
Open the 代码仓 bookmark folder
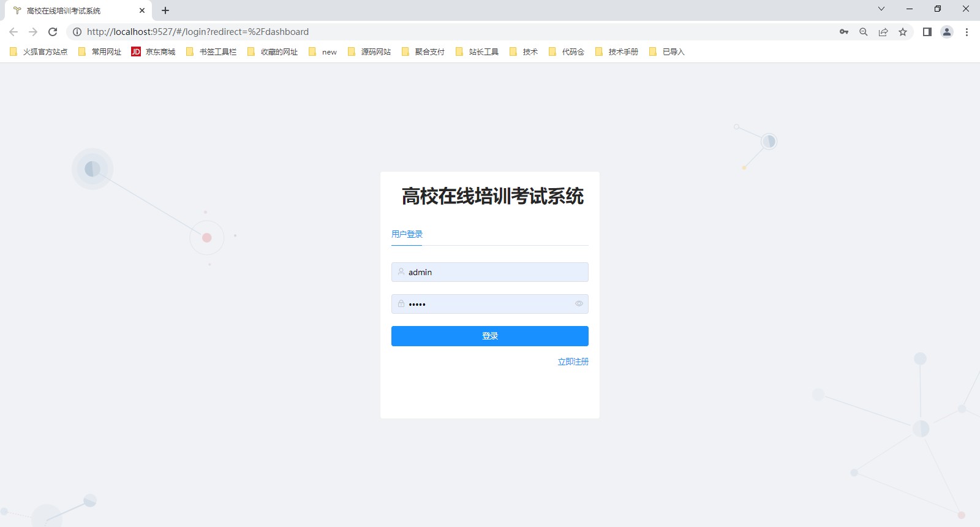[x=567, y=52]
